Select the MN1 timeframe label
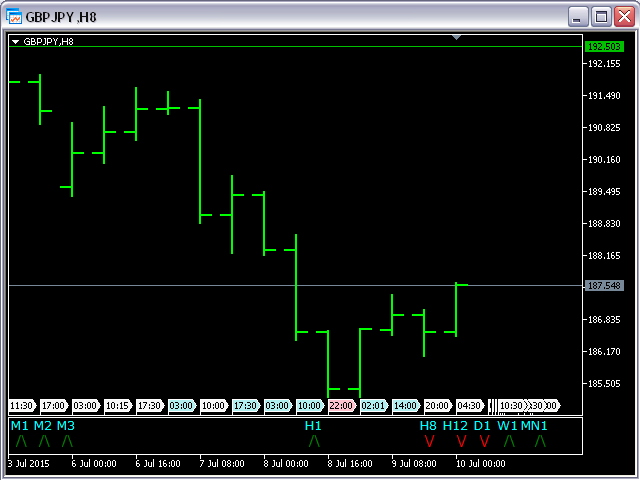The width and height of the screenshot is (640, 480). [534, 426]
